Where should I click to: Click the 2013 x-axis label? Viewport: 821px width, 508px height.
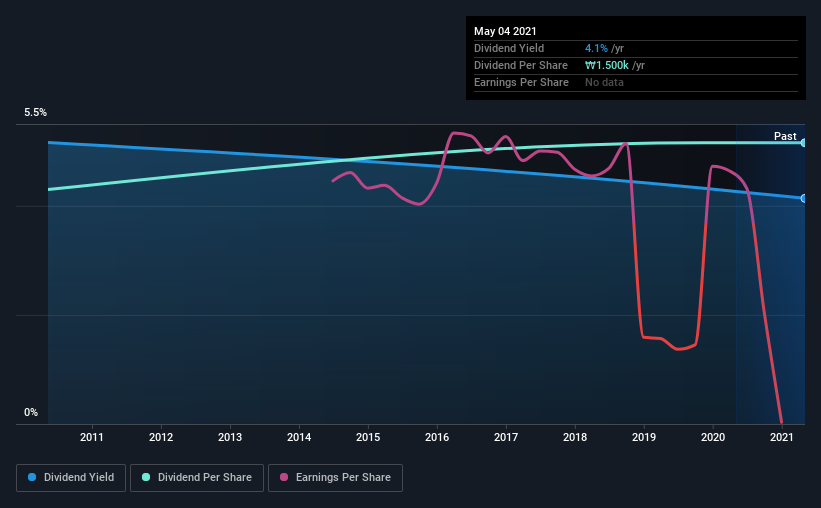pyautogui.click(x=230, y=437)
